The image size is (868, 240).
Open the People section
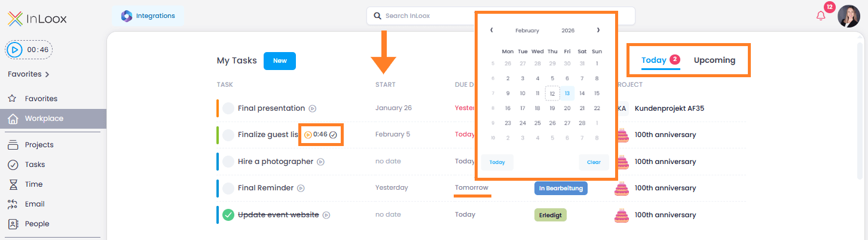pos(37,224)
